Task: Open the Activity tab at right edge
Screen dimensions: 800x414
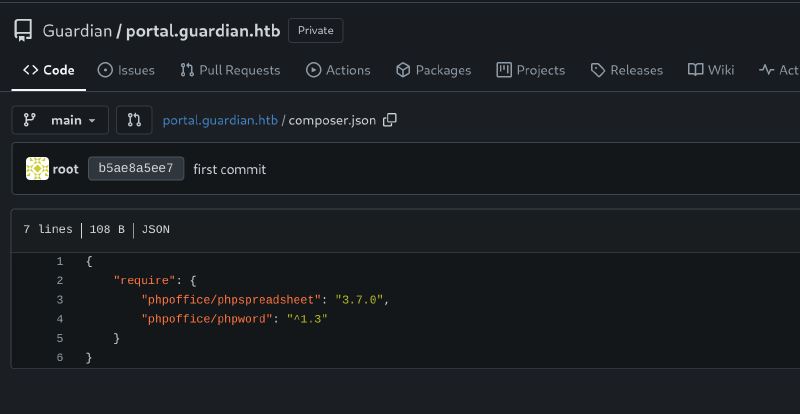Action: 780,70
